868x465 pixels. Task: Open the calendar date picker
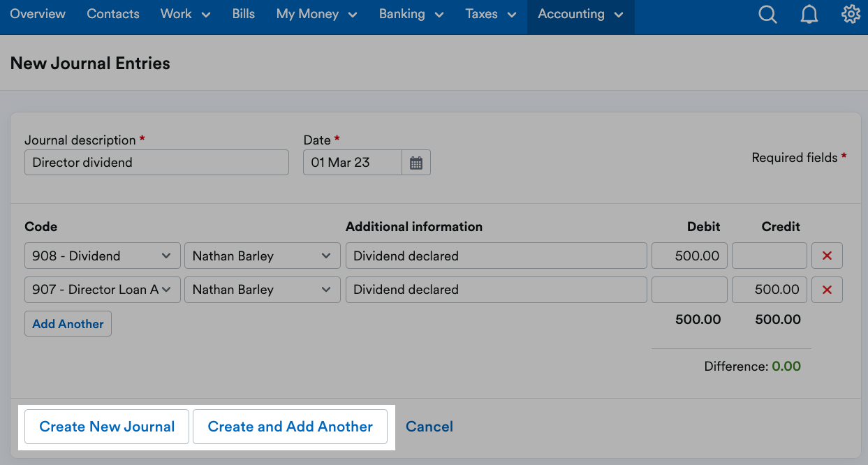415,162
